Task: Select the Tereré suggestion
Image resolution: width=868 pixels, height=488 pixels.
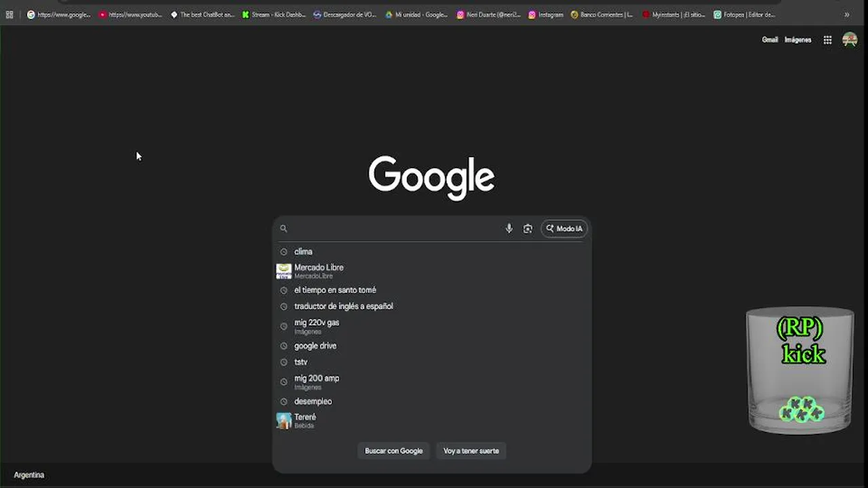Action: click(x=431, y=421)
